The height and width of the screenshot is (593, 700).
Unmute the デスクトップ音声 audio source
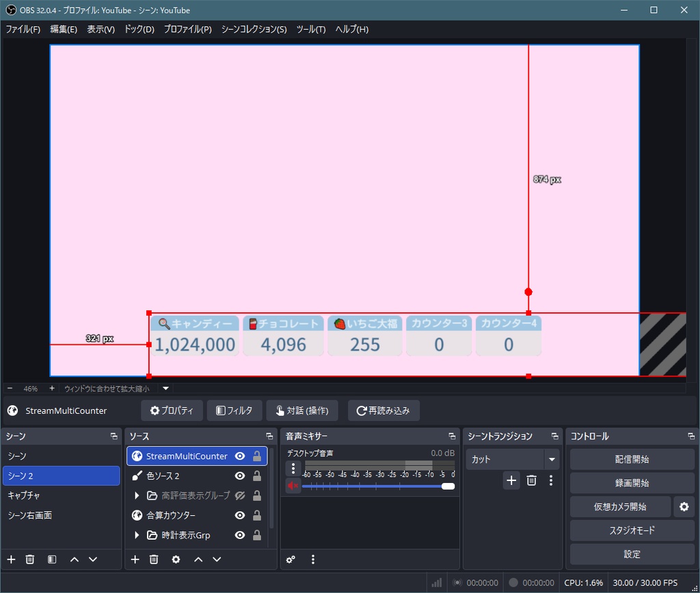coord(293,486)
